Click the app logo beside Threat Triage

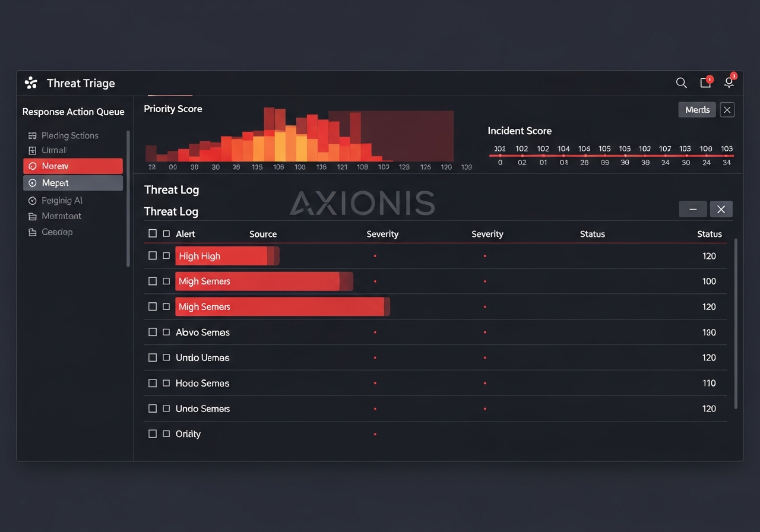[x=31, y=83]
